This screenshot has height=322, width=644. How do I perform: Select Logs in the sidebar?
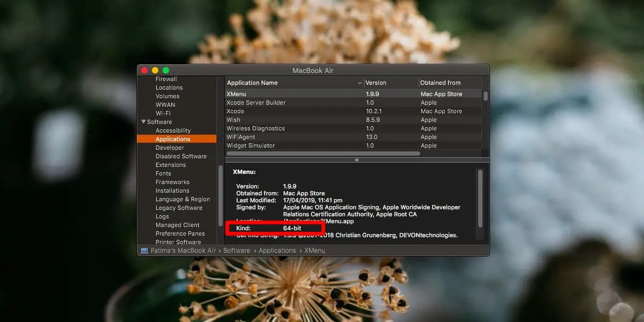point(162,216)
